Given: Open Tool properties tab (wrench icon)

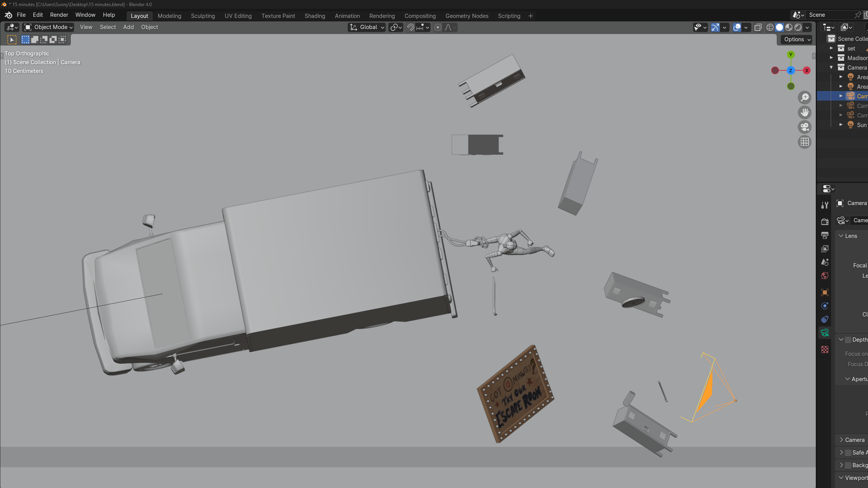Looking at the screenshot, I should click(x=825, y=205).
